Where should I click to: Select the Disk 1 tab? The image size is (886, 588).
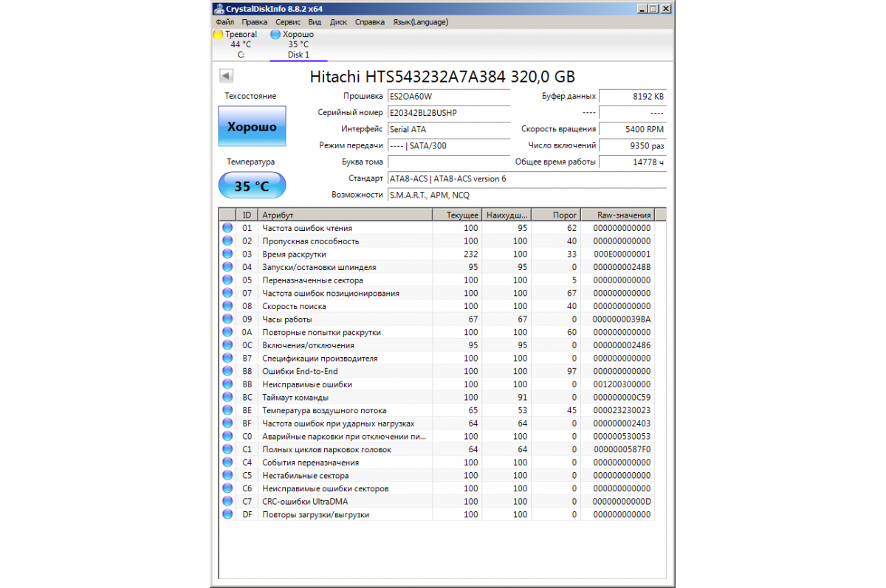point(298,44)
